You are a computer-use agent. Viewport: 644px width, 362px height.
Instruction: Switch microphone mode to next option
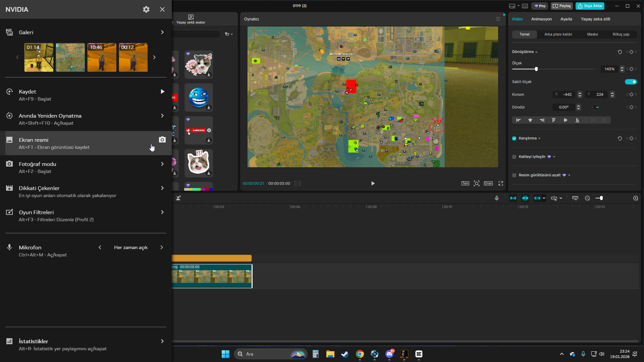pyautogui.click(x=162, y=247)
